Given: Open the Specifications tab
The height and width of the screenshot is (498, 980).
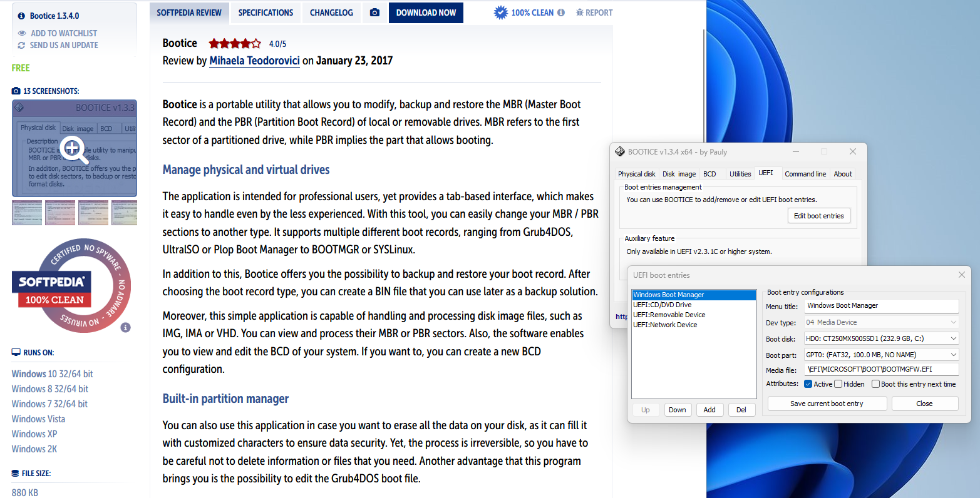Looking at the screenshot, I should point(266,13).
